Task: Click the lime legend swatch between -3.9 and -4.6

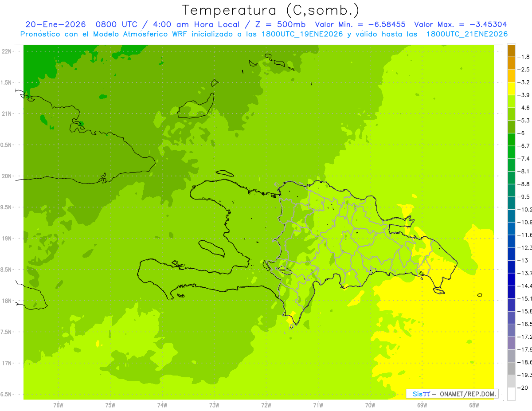Action: pyautogui.click(x=511, y=102)
